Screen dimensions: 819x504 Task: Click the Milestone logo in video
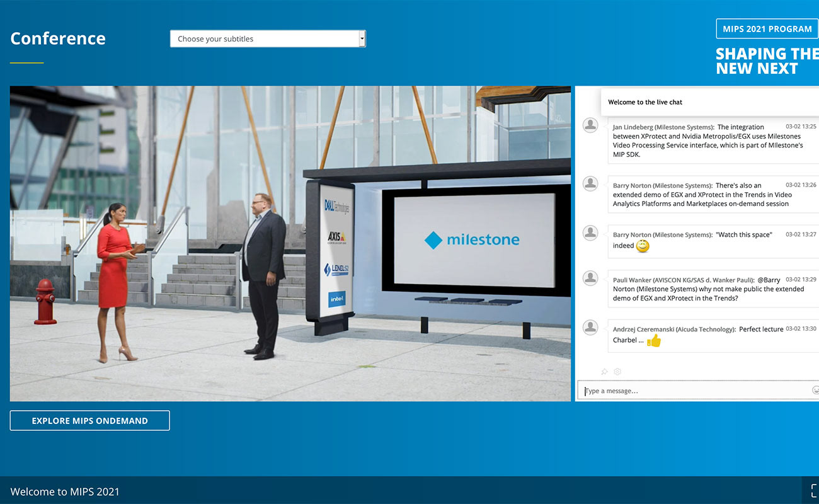(472, 239)
